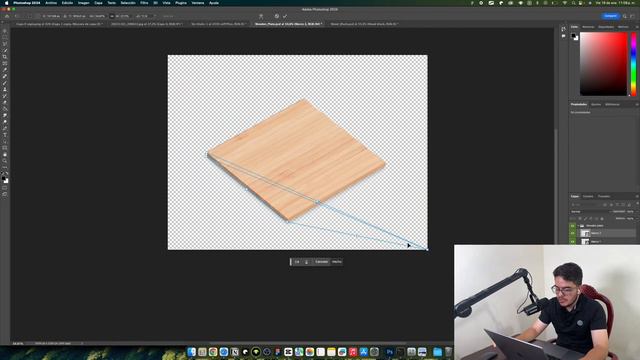Swap foreground and background colors in toolbar
The height and width of the screenshot is (360, 640).
point(7,174)
